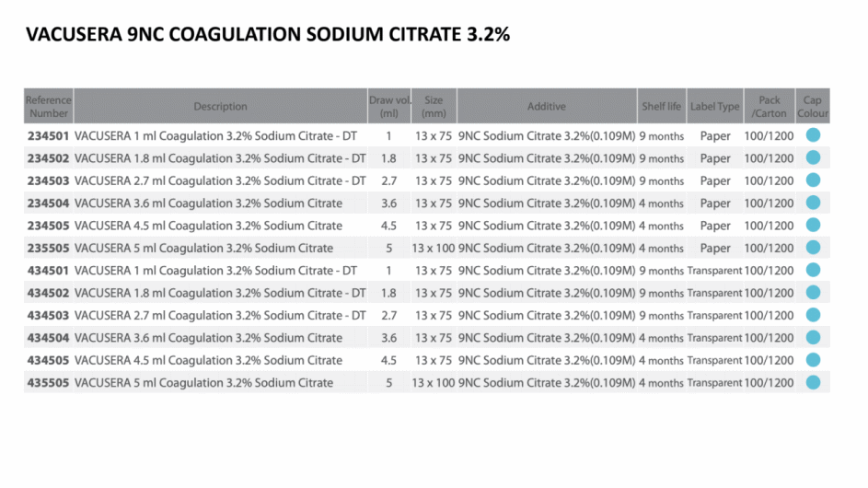The image size is (868, 488).
Task: Click the cap colour dot for reference 435505
Action: [x=813, y=382]
